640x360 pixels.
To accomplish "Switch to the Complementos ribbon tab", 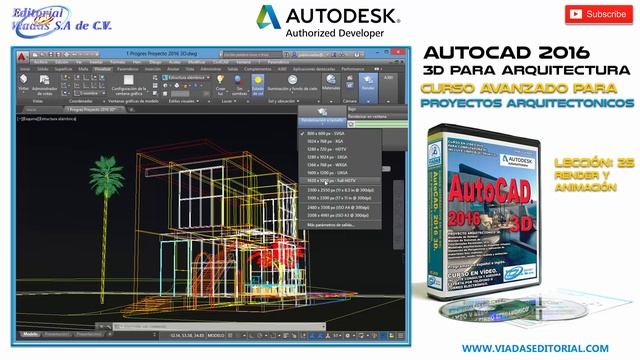I will tap(258, 69).
